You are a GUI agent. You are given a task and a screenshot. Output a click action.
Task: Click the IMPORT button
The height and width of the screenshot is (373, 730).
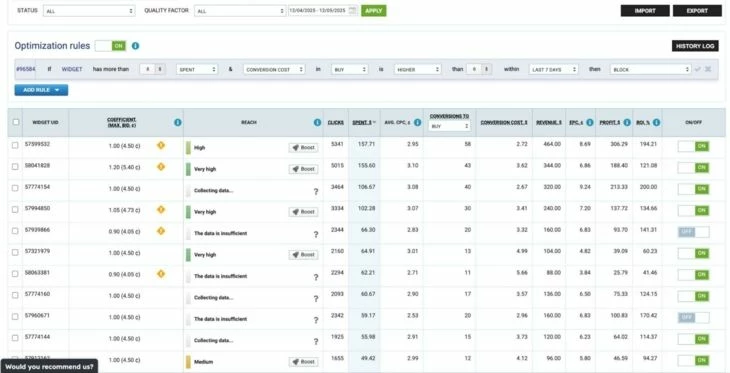click(x=645, y=11)
